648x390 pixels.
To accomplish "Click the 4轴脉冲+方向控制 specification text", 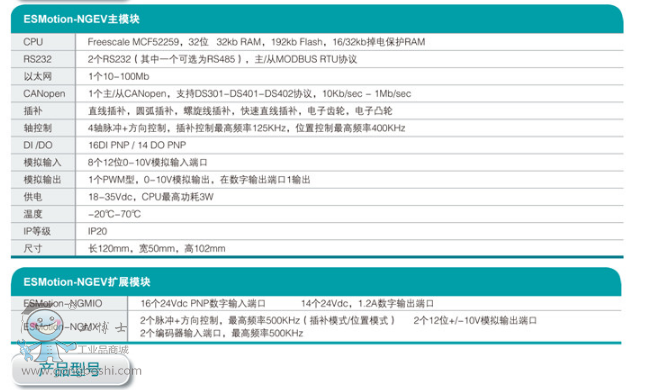I will point(246,128).
